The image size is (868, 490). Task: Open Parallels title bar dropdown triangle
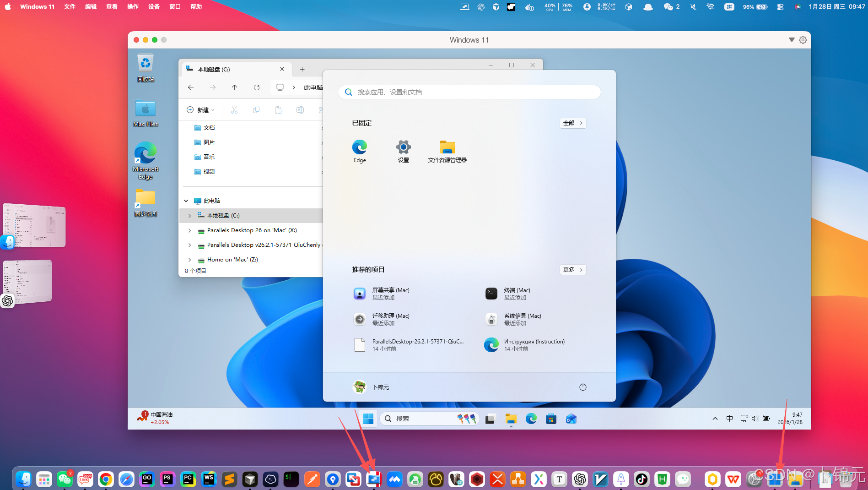pyautogui.click(x=792, y=40)
